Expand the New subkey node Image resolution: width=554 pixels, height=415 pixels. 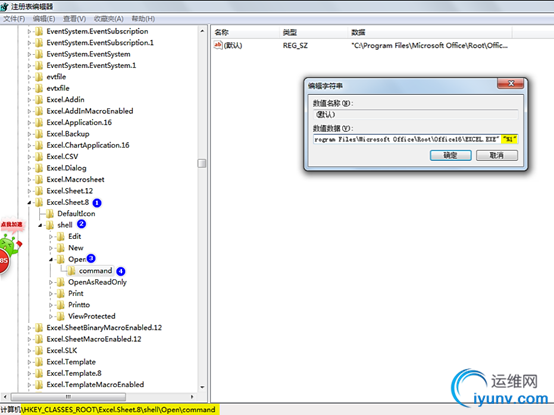coord(51,248)
